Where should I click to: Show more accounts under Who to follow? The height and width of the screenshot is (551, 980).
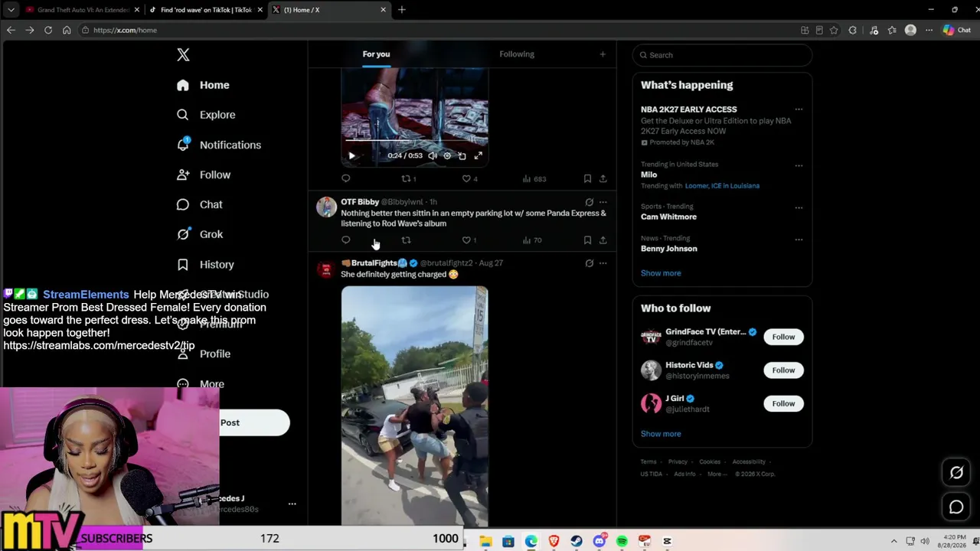[661, 434]
